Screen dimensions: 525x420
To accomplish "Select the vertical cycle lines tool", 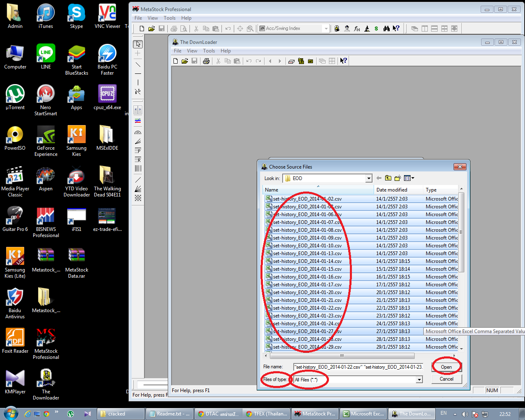I will (138, 168).
